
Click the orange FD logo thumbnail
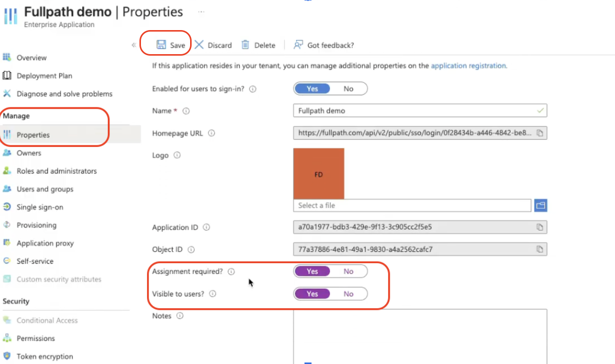[x=319, y=173]
